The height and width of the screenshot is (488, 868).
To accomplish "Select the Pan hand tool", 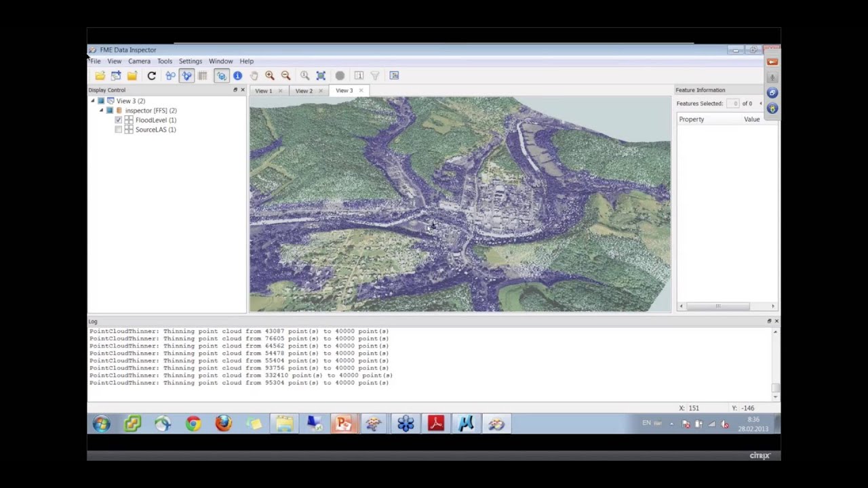I will click(x=254, y=76).
